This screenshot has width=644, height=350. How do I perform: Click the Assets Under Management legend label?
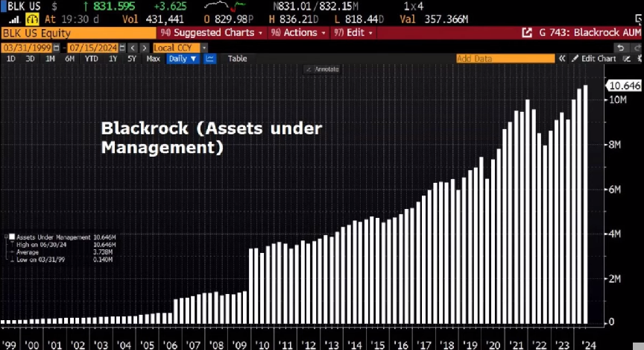54,237
